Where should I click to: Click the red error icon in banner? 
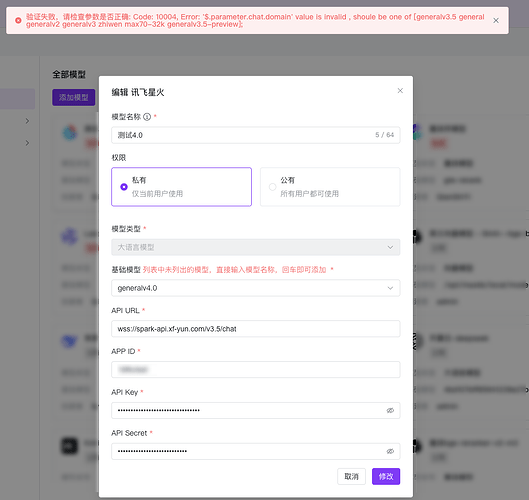click(19, 21)
